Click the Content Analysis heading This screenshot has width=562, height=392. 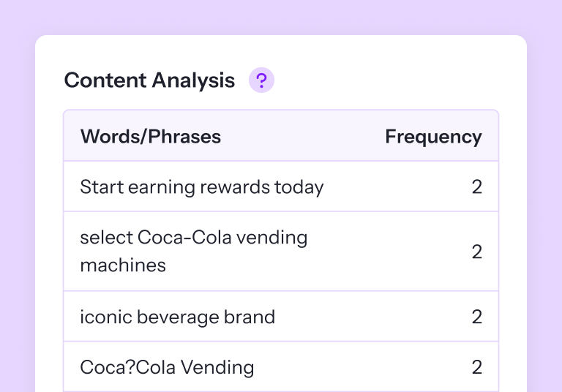pos(149,80)
